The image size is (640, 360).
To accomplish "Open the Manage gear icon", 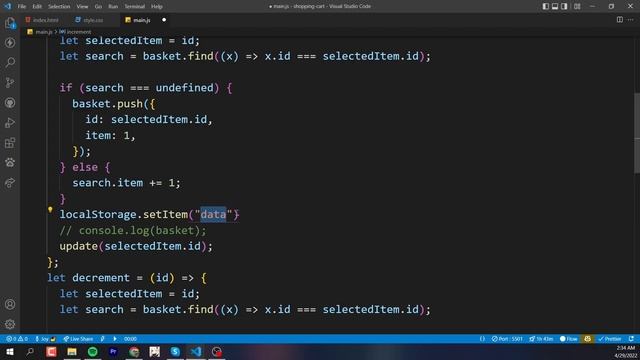I will [x=10, y=324].
